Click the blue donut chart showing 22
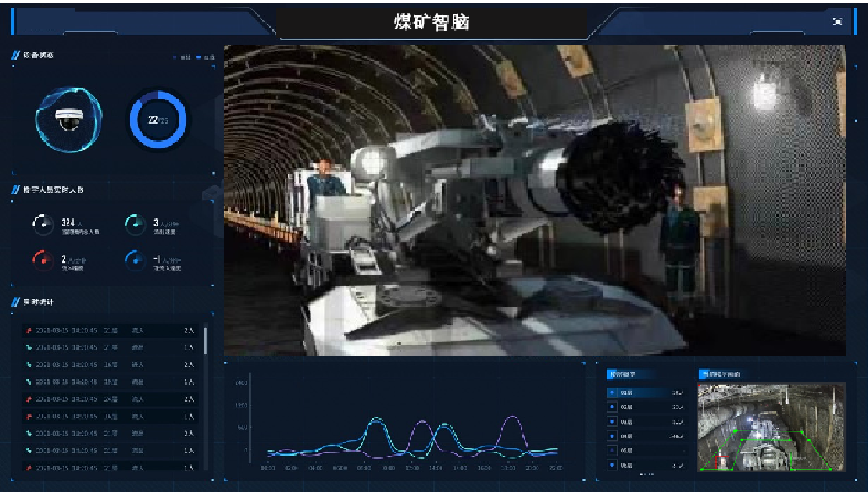Screen dimensions: 868x492 pos(158,120)
